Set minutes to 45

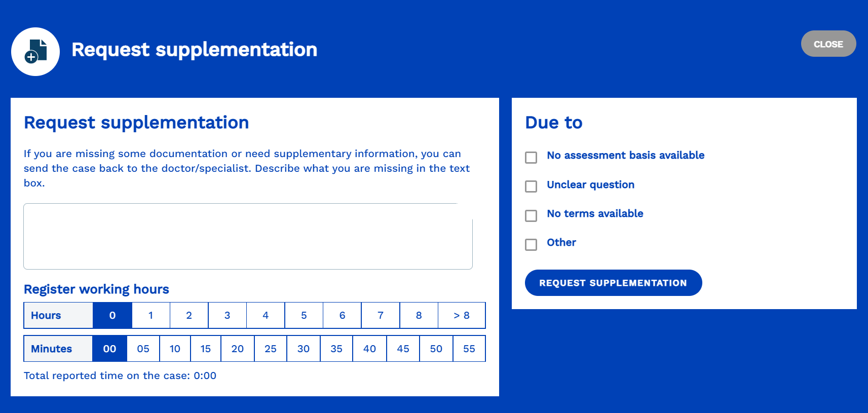point(403,349)
